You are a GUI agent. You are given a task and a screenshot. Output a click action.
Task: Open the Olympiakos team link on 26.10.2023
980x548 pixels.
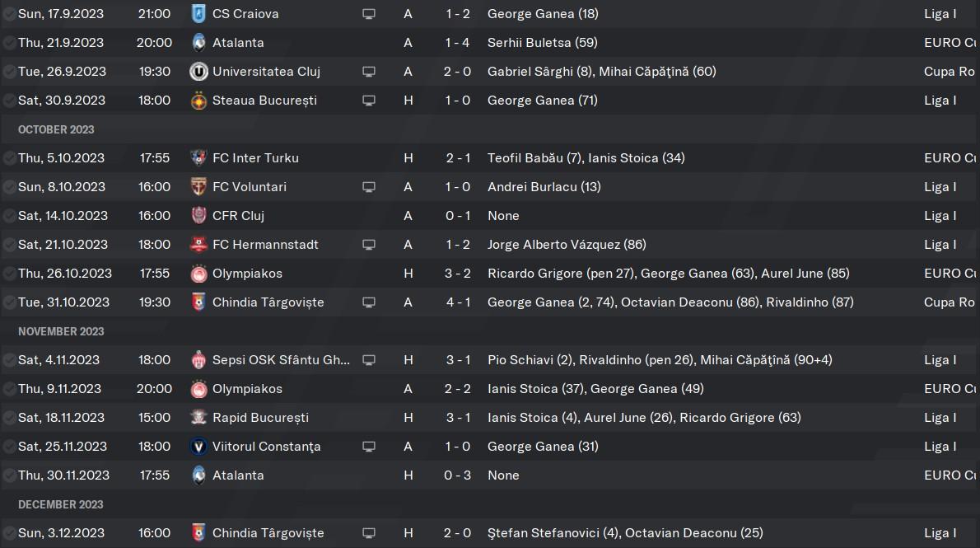248,274
